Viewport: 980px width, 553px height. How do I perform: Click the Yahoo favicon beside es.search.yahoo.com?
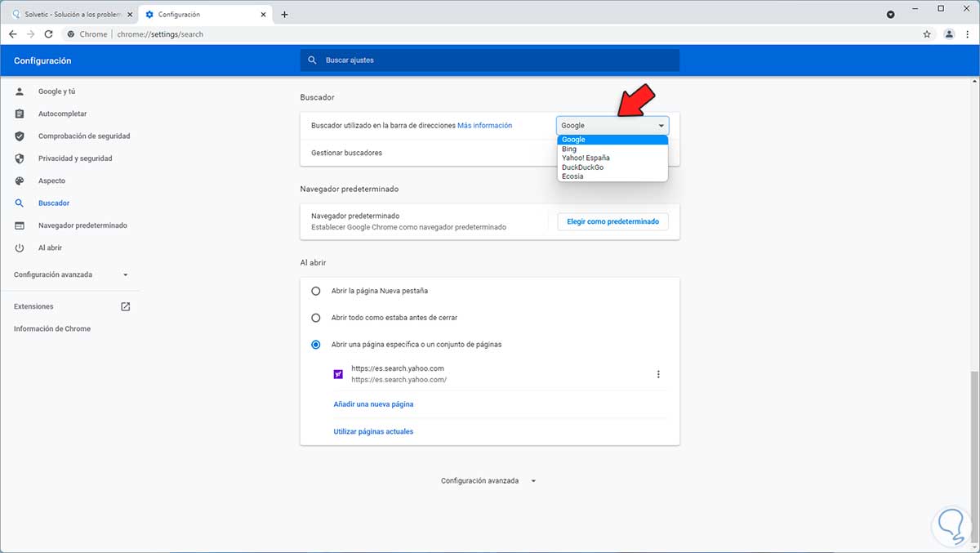point(338,374)
